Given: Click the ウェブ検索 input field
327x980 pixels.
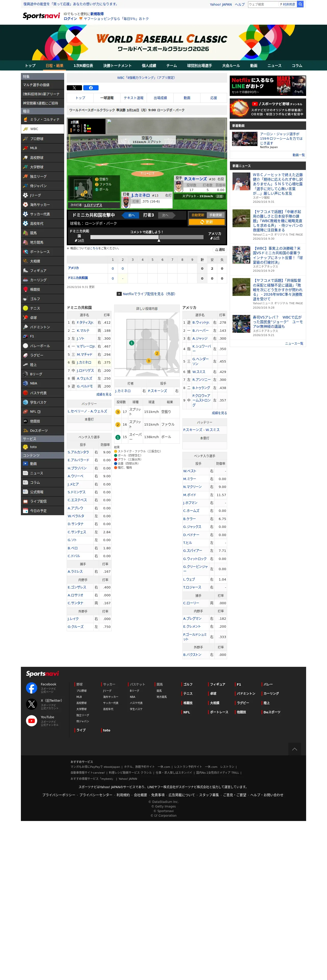Looking at the screenshot, I should point(263,4).
